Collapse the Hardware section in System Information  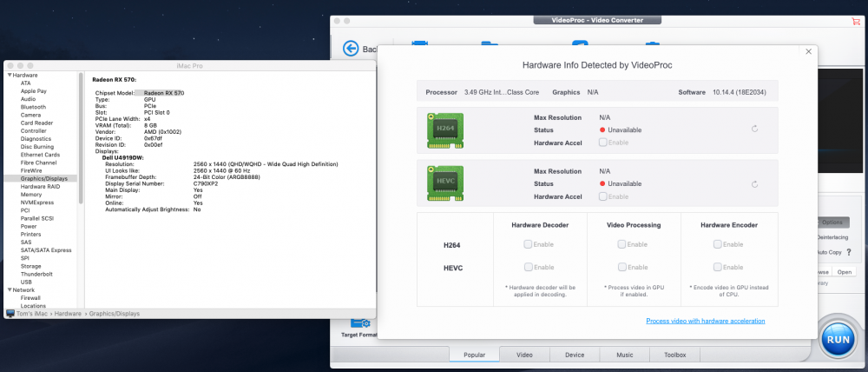(x=10, y=75)
